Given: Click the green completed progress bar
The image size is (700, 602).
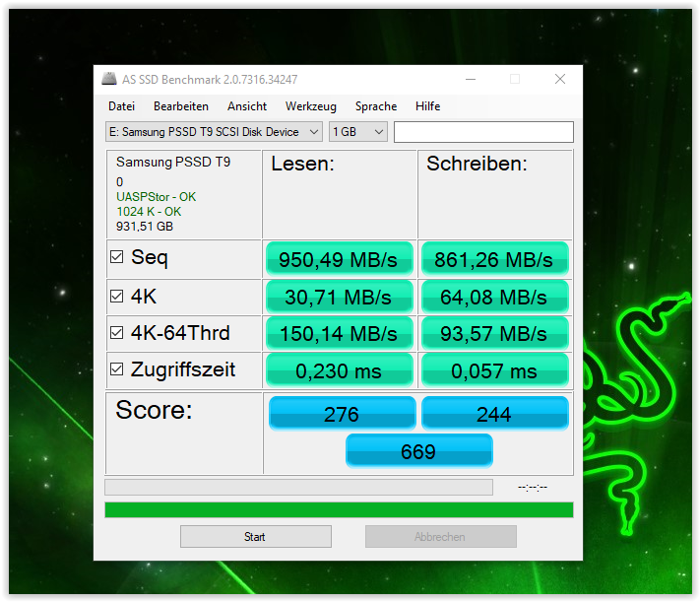Looking at the screenshot, I should click(x=339, y=510).
